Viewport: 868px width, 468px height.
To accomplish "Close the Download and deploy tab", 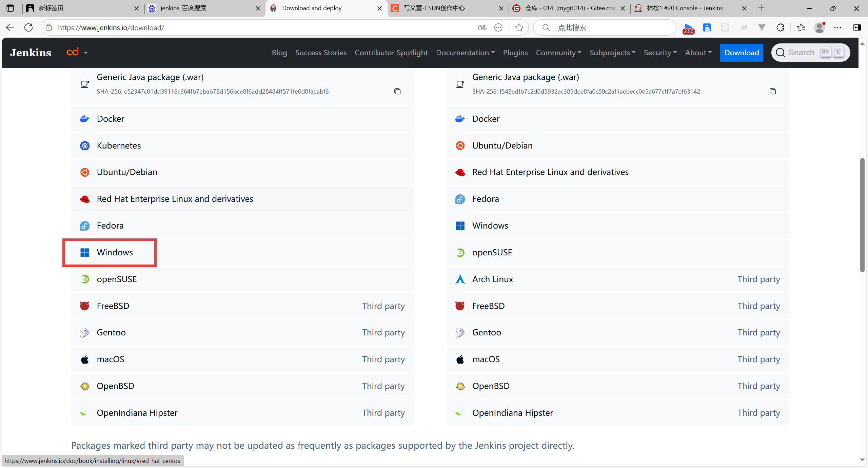I will point(380,8).
